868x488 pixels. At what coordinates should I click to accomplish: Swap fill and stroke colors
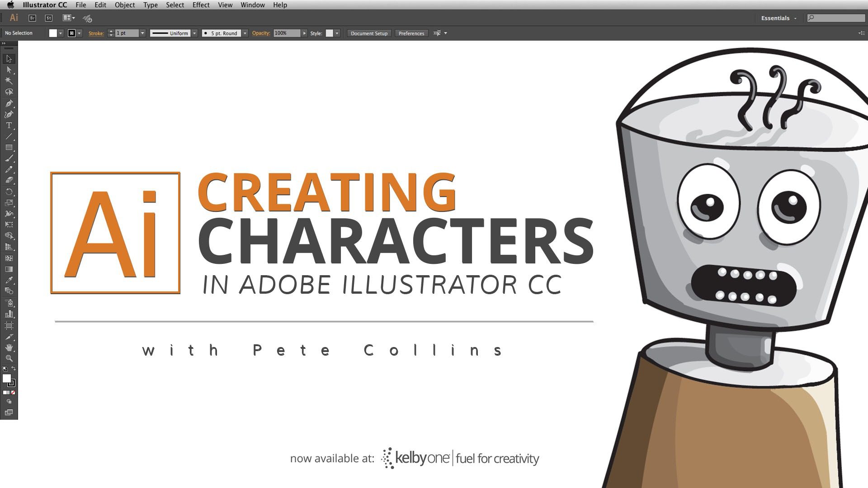(14, 368)
